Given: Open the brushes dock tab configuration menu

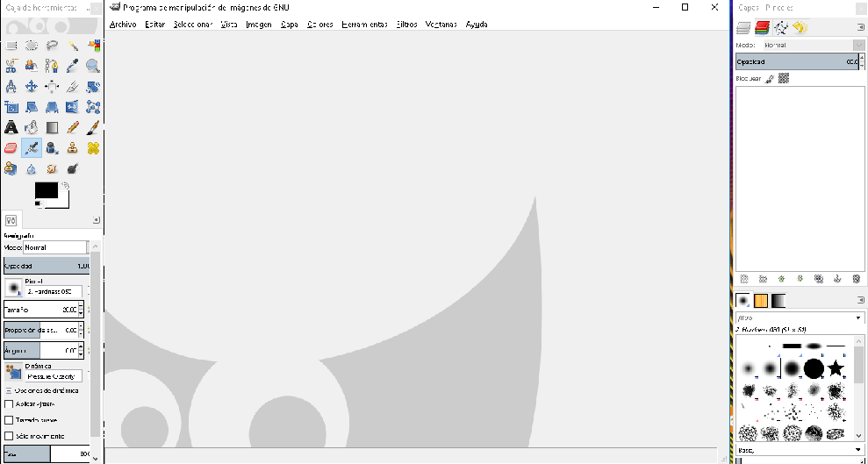Looking at the screenshot, I should [x=860, y=300].
